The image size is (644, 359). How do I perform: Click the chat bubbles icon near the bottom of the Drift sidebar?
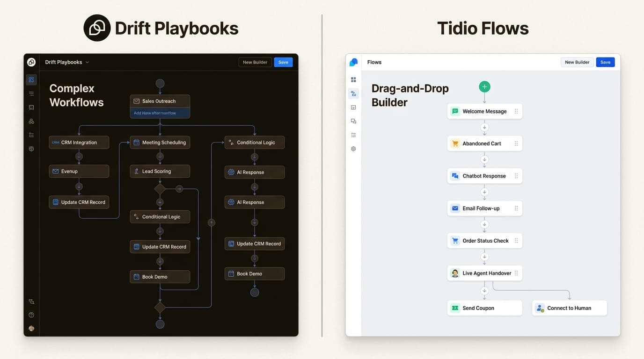coord(31,302)
